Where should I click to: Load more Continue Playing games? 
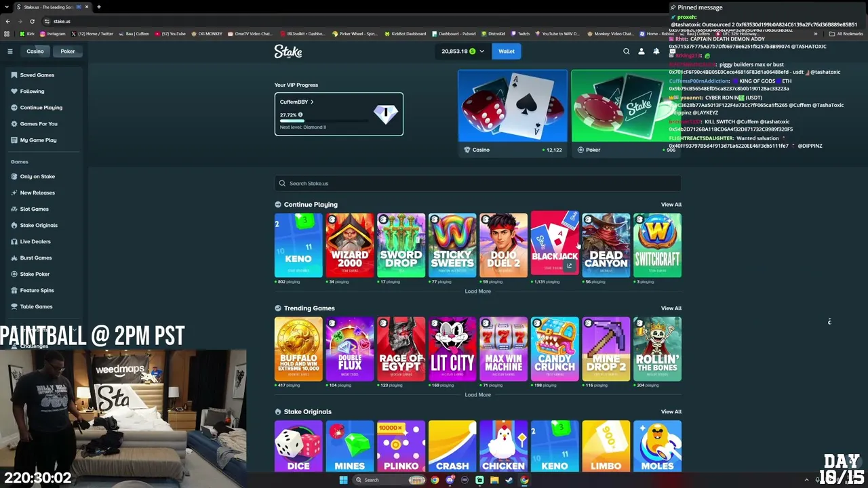pos(478,291)
